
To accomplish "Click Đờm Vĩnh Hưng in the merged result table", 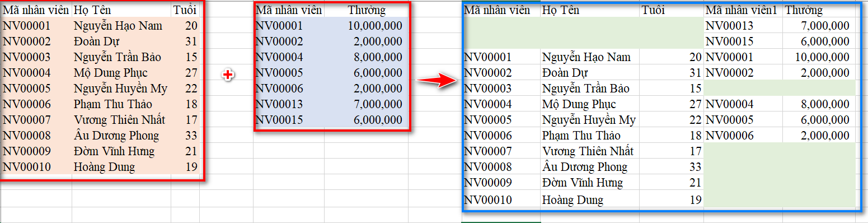I will click(583, 183).
